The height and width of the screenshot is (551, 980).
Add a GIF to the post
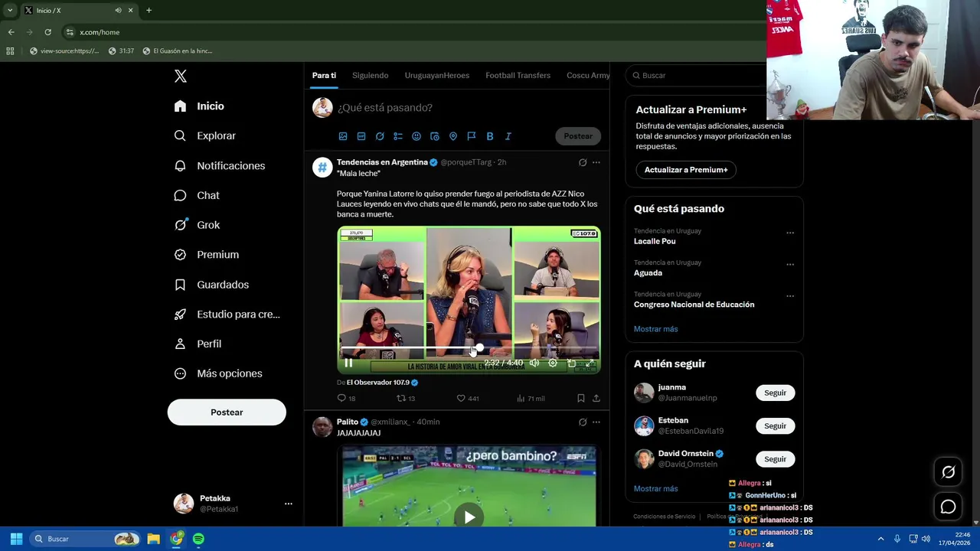point(361,136)
